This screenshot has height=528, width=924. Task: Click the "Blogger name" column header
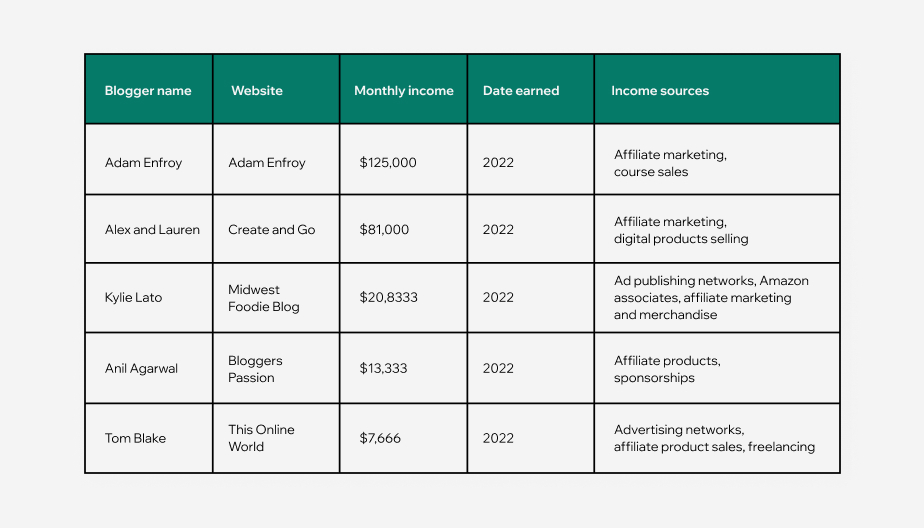pyautogui.click(x=148, y=91)
